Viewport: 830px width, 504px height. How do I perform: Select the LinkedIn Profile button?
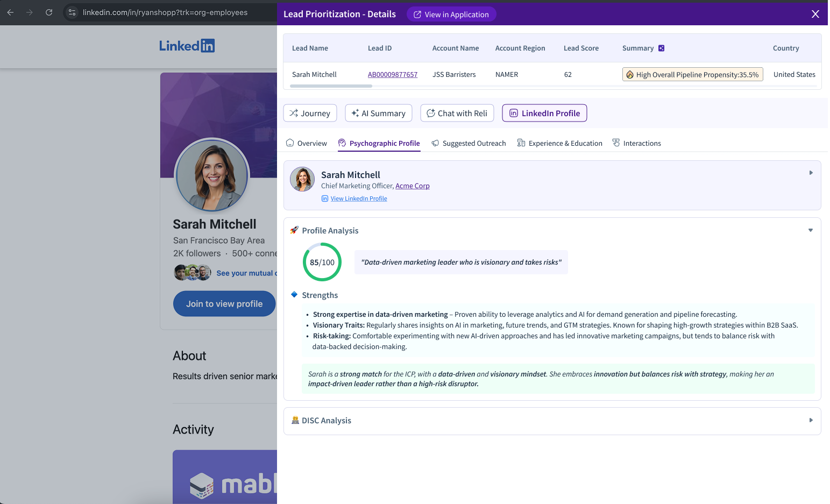[x=544, y=113]
